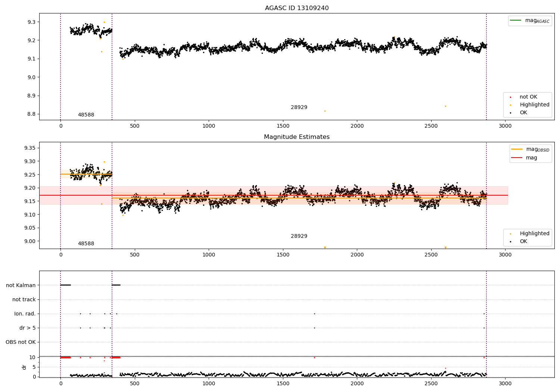Screen dimensions: 560x392
Task: Click the red line swatch beside "mag" legend entry
Action: coord(517,158)
